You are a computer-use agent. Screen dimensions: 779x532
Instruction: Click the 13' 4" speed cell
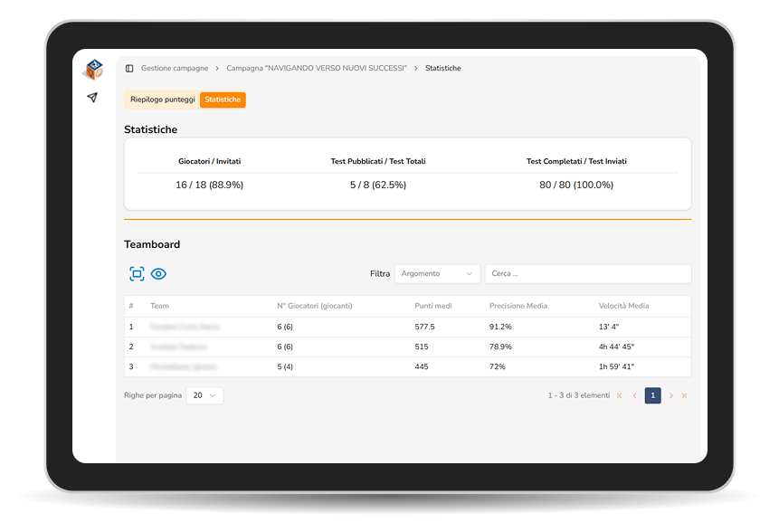(x=609, y=327)
